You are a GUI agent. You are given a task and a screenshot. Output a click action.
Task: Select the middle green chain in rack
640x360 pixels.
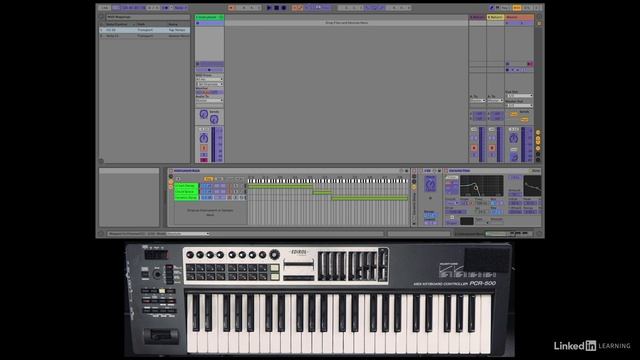(186, 191)
